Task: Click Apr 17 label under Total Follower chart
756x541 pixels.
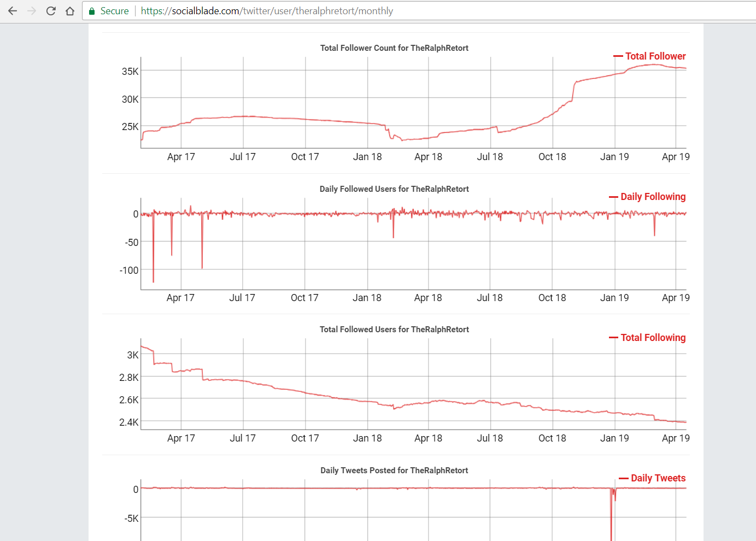Action: 181,157
